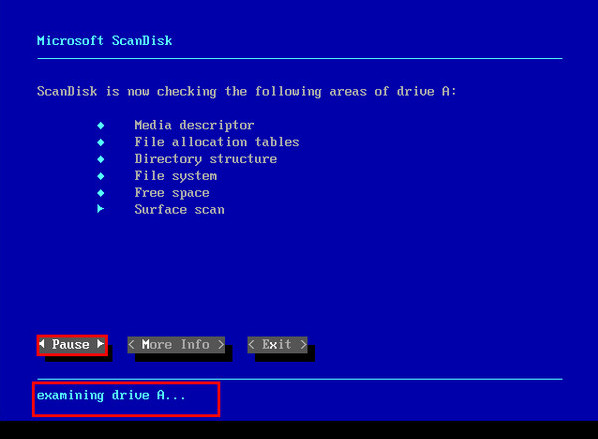This screenshot has height=439, width=598.
Task: Select the Media descriptor list item
Action: tap(194, 125)
